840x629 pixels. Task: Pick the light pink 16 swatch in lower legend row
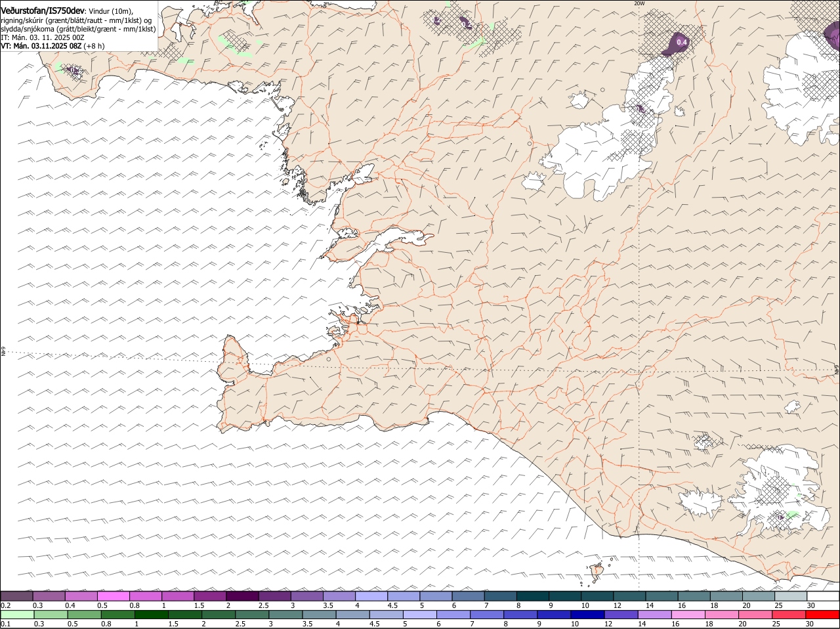(689, 615)
